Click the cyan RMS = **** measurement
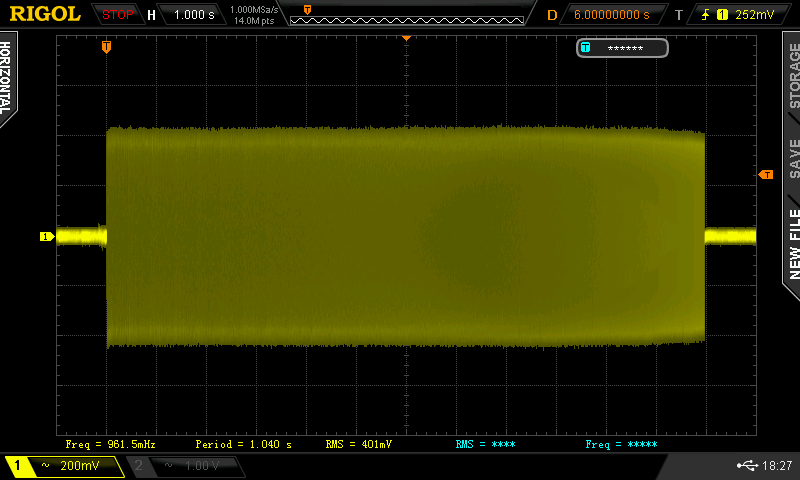The image size is (800, 480). [x=485, y=444]
